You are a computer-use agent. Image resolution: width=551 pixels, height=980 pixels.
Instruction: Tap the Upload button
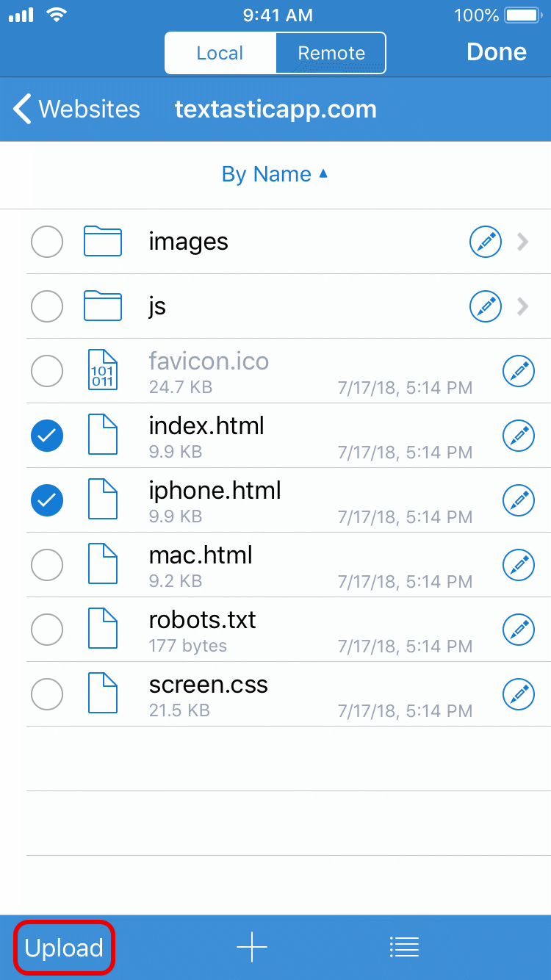(64, 948)
